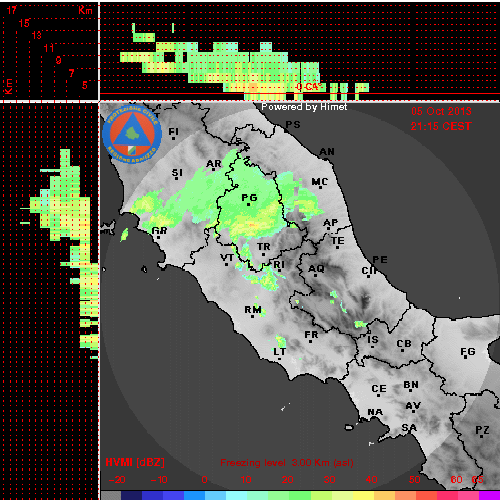Click the '-20' value on the dBZ scale
Image resolution: width=500 pixels, height=500 pixels.
(x=117, y=480)
